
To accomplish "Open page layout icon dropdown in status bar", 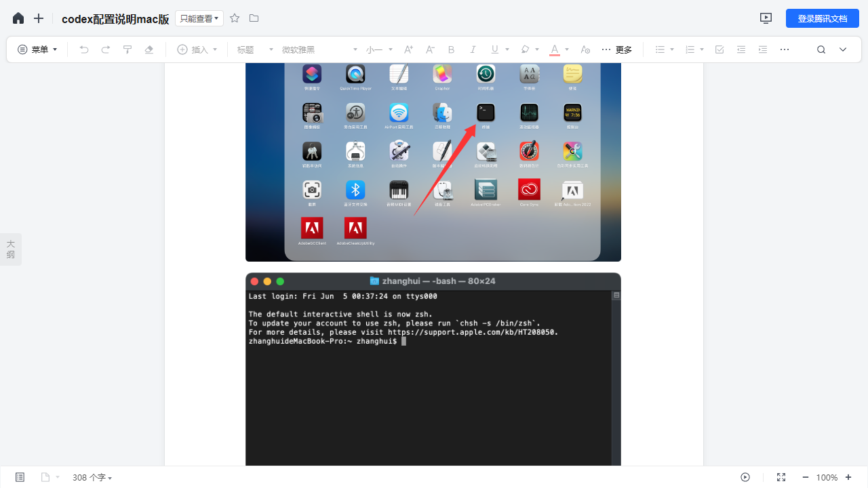I will click(50, 477).
